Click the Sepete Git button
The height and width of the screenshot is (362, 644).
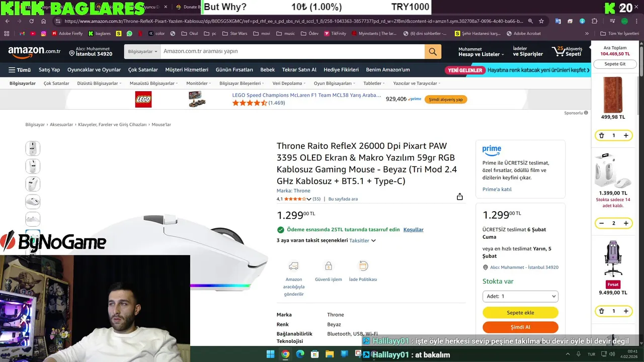pos(615,64)
